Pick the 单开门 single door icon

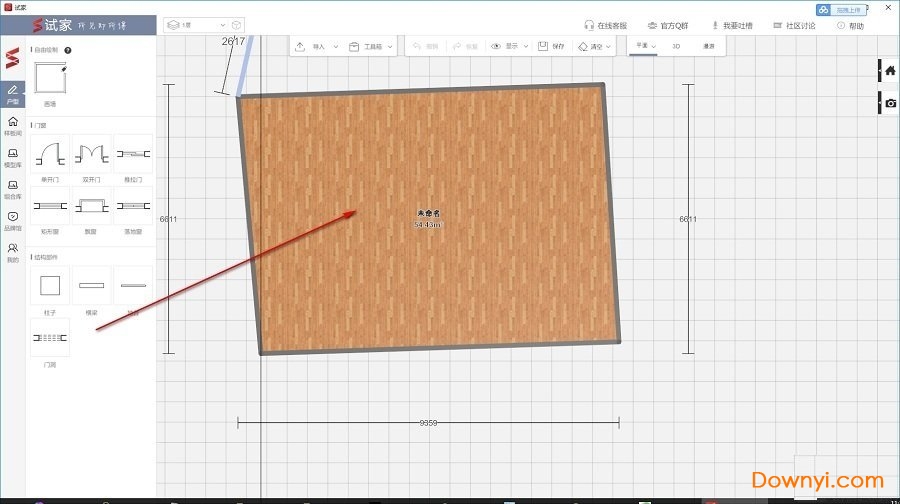pyautogui.click(x=50, y=154)
